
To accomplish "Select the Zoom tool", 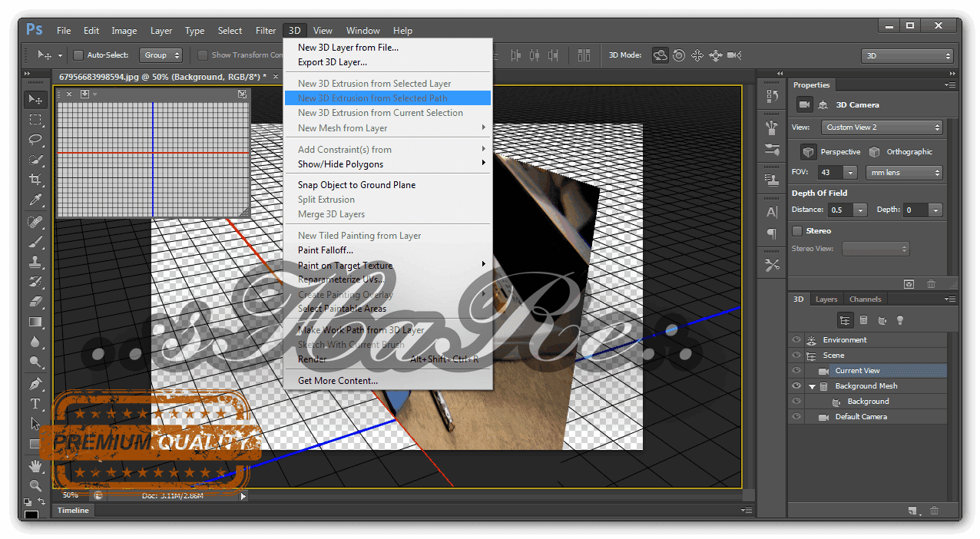I will coord(35,485).
